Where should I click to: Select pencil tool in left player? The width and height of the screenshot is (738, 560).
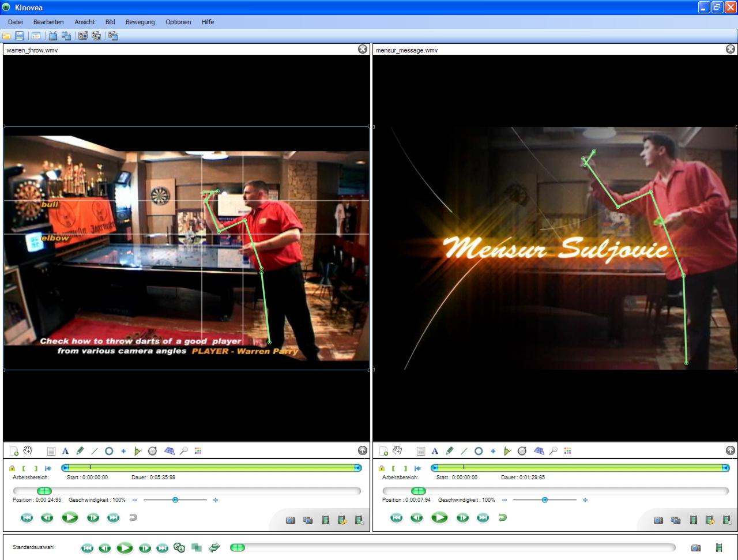coord(80,451)
